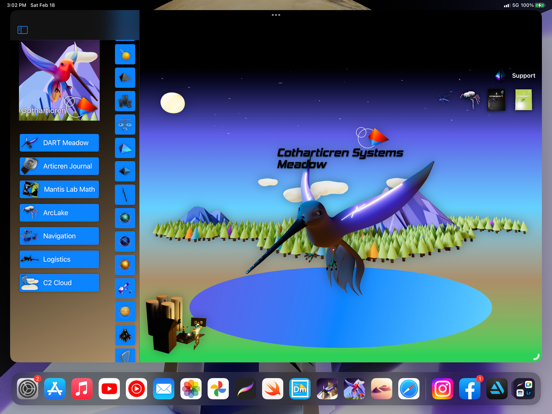Select the dark pyramid shape icon
Screen dimensions: 552x414
(125, 78)
